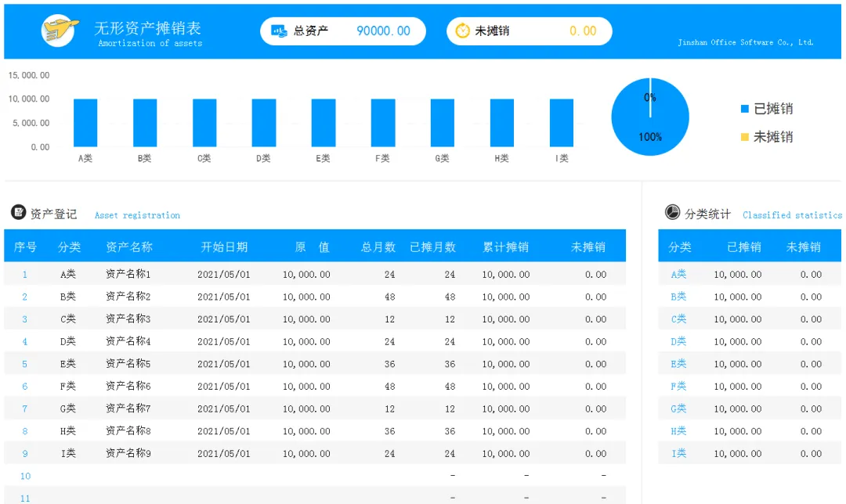The height and width of the screenshot is (504, 846).
Task: Select row number 9 in asset table
Action: pos(25,453)
